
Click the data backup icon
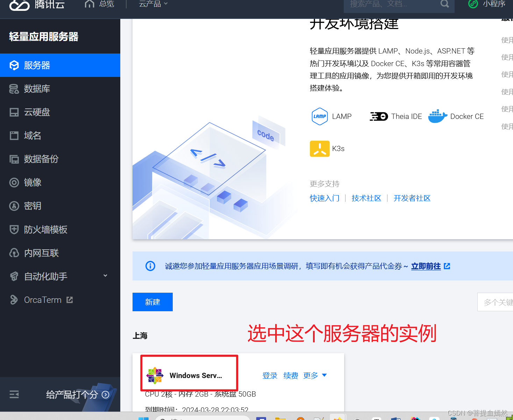14,159
